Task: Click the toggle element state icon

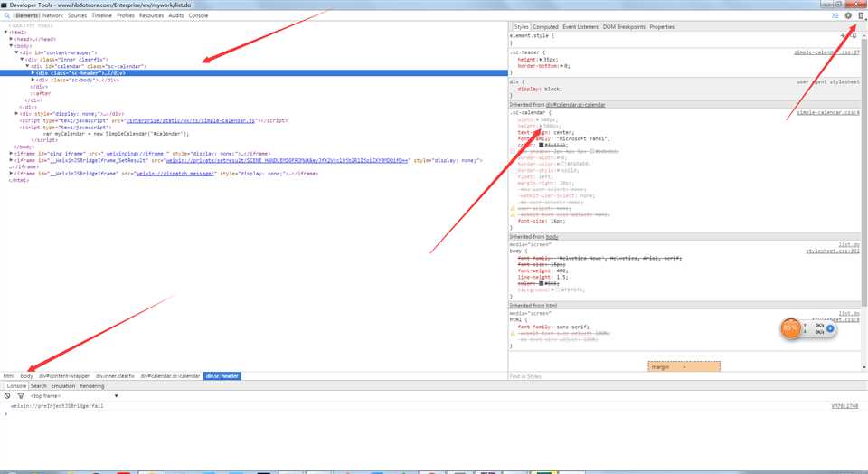Action: pos(854,35)
